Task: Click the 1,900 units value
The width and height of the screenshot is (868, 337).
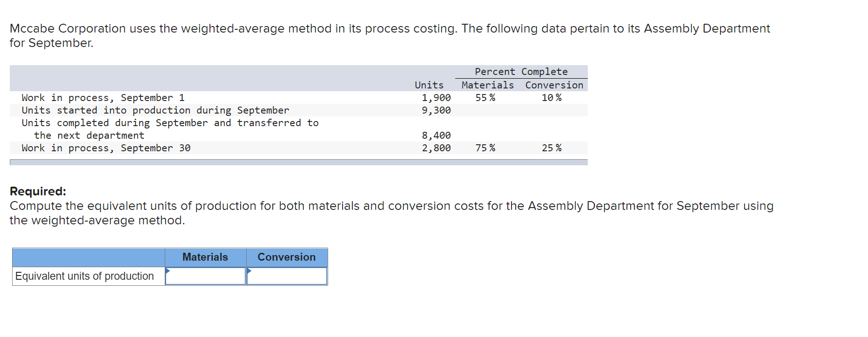Action: [436, 98]
